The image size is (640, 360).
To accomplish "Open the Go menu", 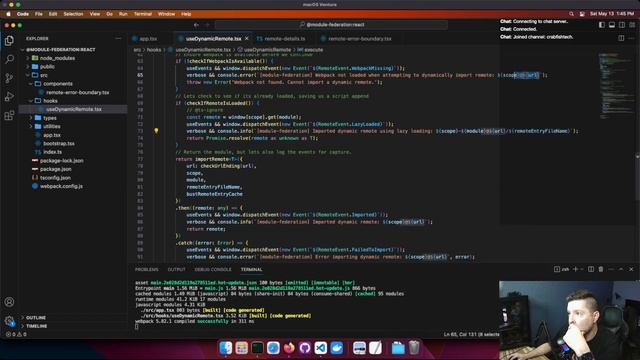I will pyautogui.click(x=109, y=14).
